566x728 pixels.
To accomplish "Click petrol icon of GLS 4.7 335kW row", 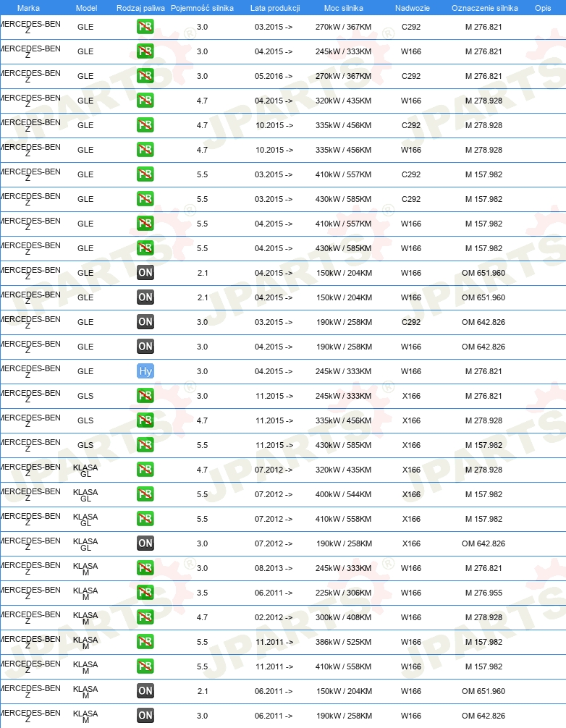I will (x=145, y=420).
